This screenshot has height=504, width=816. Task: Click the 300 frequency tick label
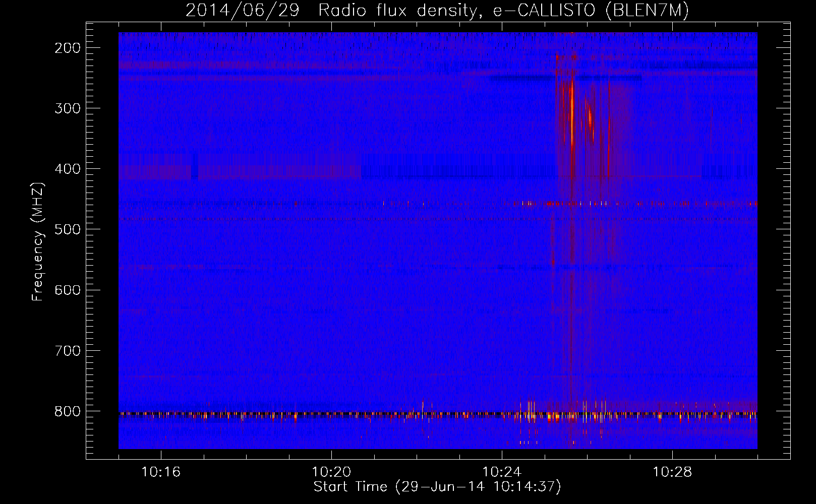pyautogui.click(x=68, y=108)
